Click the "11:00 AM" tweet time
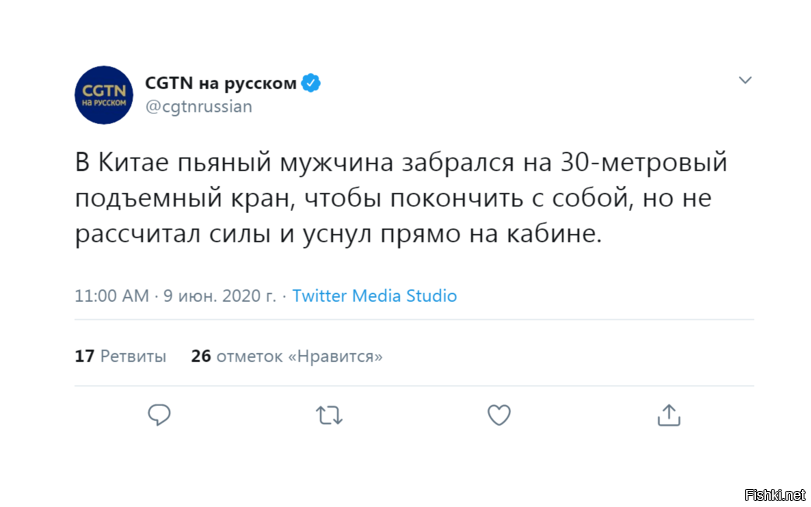The image size is (811, 507). 111,296
